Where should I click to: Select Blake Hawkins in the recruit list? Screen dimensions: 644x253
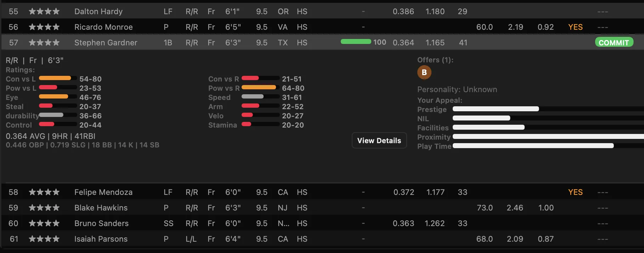(322, 208)
